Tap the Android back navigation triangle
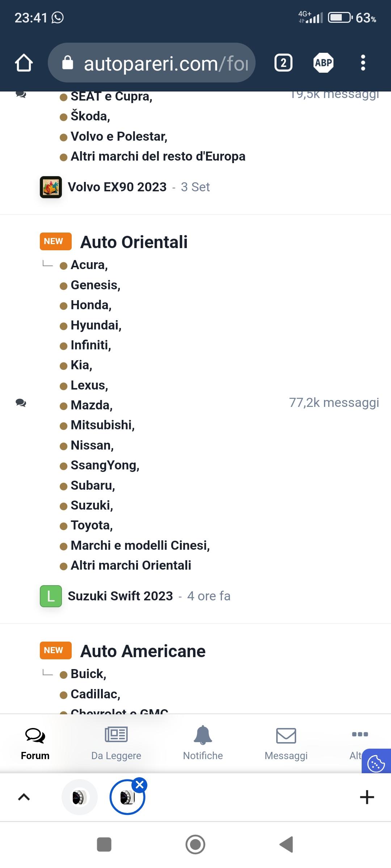This screenshot has width=391, height=868. click(x=286, y=845)
